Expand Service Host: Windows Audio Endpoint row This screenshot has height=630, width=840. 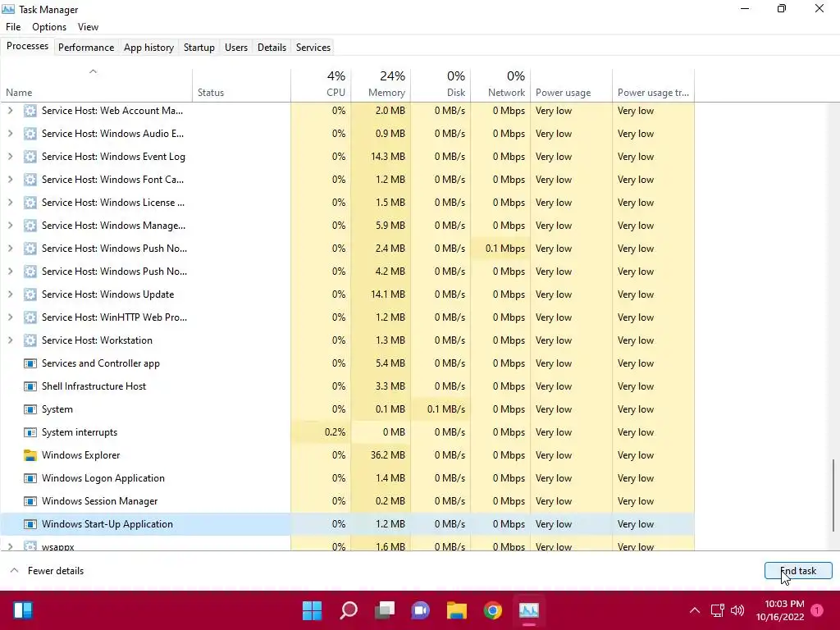click(x=10, y=134)
